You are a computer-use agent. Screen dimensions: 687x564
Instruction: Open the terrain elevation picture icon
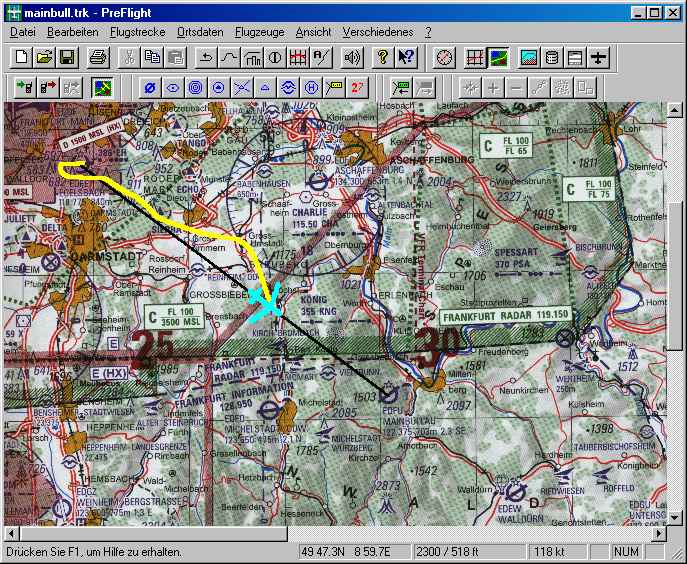click(x=529, y=57)
